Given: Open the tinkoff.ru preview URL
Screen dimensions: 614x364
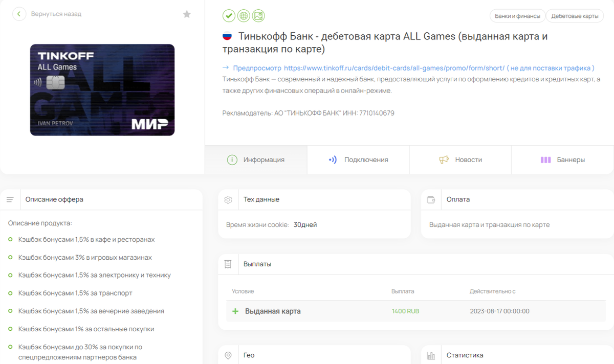Looking at the screenshot, I should [x=394, y=67].
